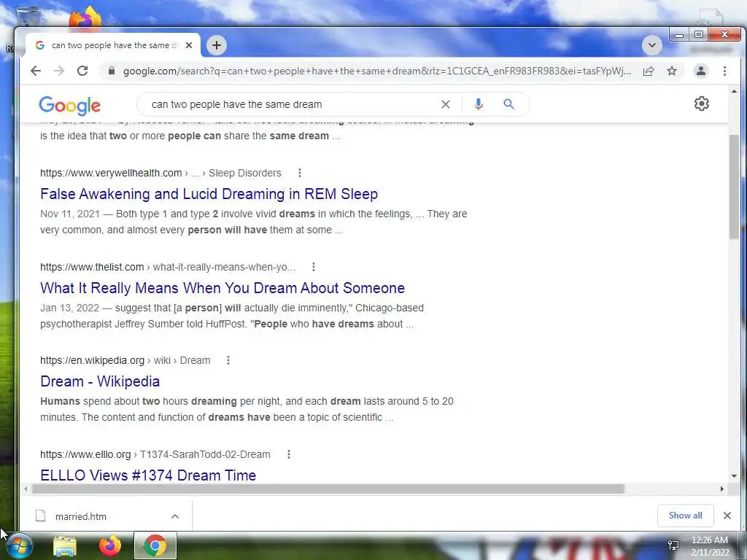Click the network tray icon
Viewport: 747px width, 560px height.
pos(673,545)
